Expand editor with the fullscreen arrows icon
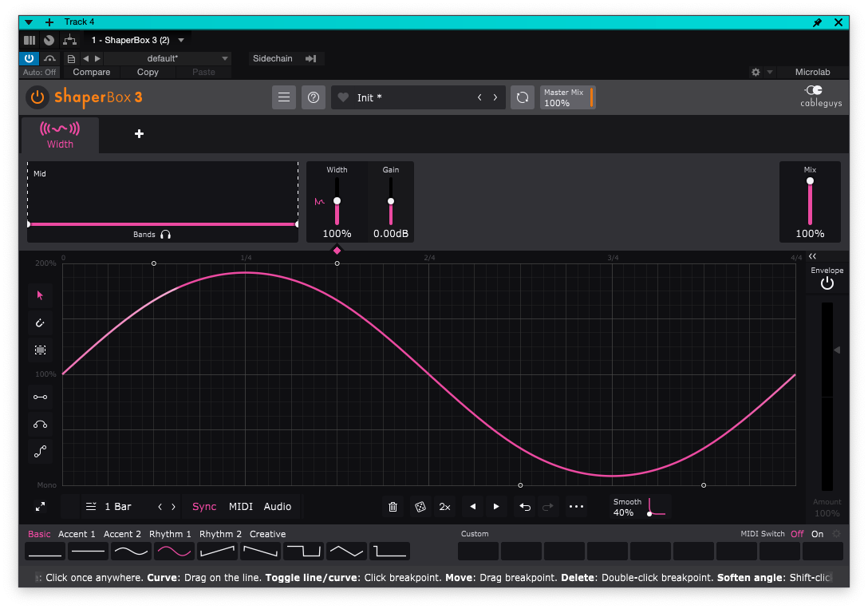The image size is (868, 609). point(40,507)
